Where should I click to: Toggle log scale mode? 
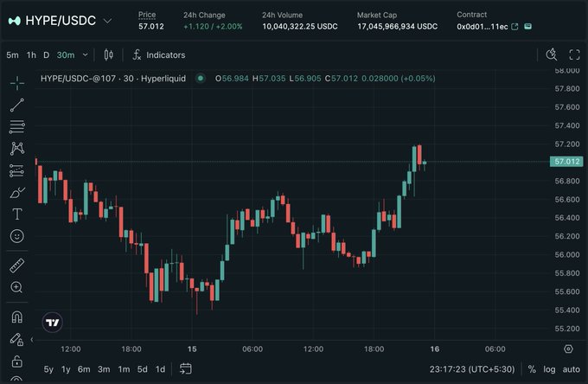coord(549,369)
